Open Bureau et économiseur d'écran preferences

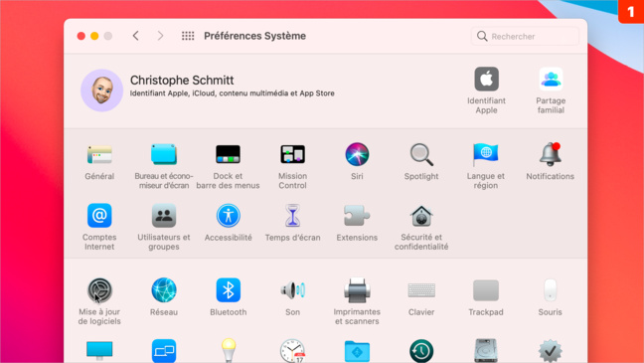[x=163, y=155]
